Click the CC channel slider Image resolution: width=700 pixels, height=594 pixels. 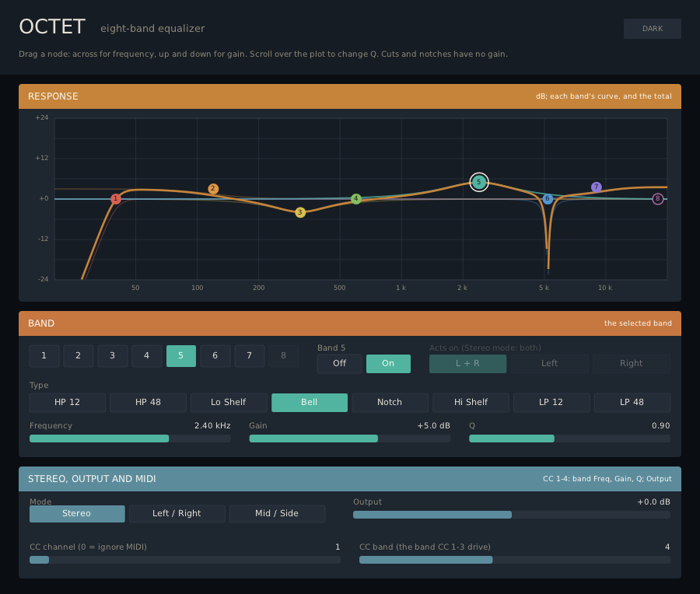click(x=185, y=560)
